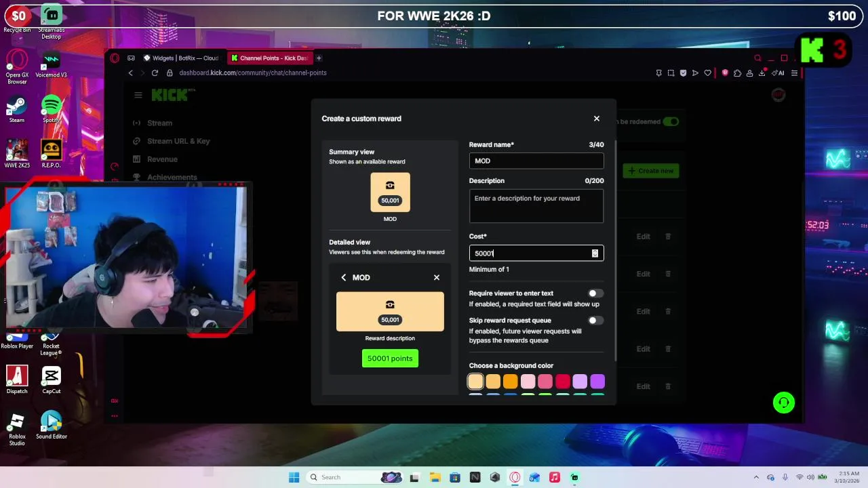Close the Create a custom reward dialog
868x488 pixels.
click(597, 119)
